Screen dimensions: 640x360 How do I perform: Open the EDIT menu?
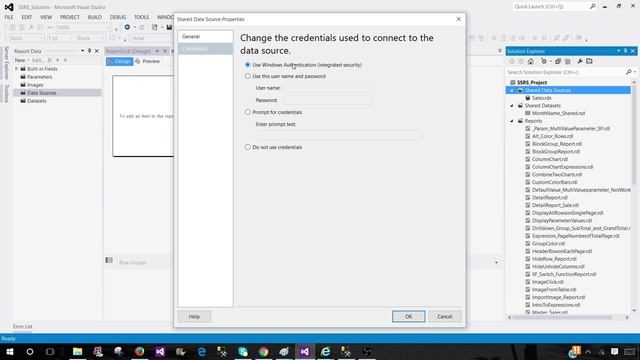[x=27, y=17]
